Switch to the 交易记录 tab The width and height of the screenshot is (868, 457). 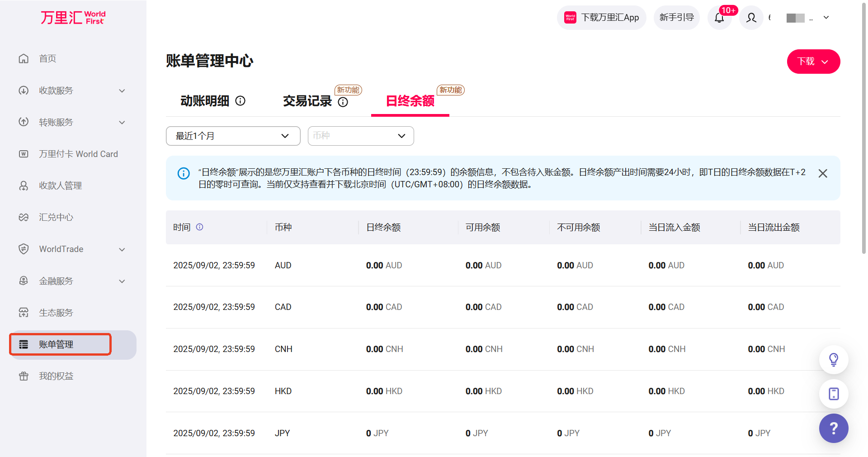[x=307, y=101]
